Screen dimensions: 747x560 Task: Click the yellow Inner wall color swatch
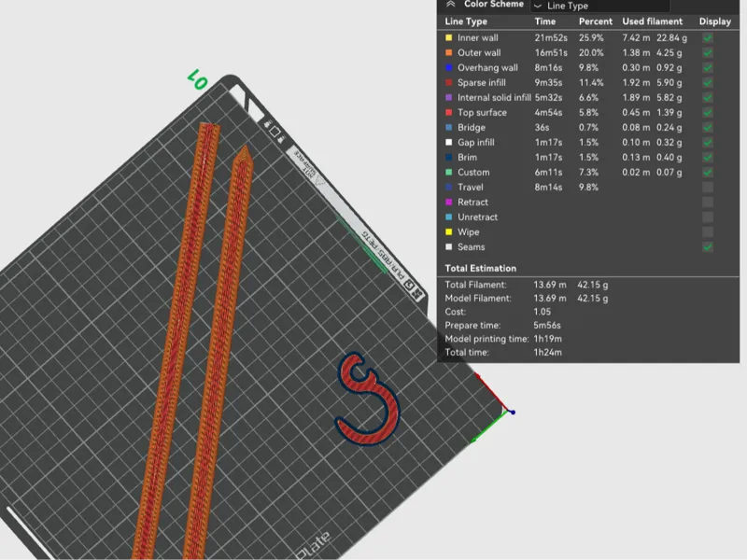448,37
